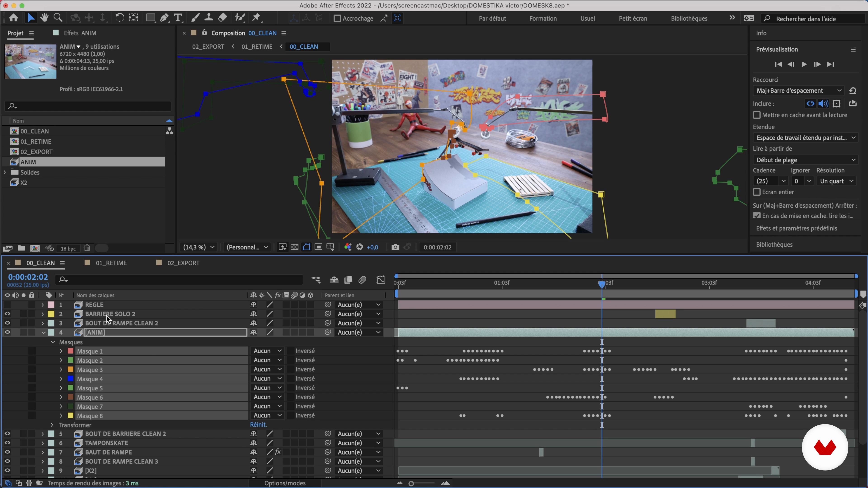This screenshot has width=868, height=488.
Task: Reset exposure icon in viewer
Action: coord(360,247)
